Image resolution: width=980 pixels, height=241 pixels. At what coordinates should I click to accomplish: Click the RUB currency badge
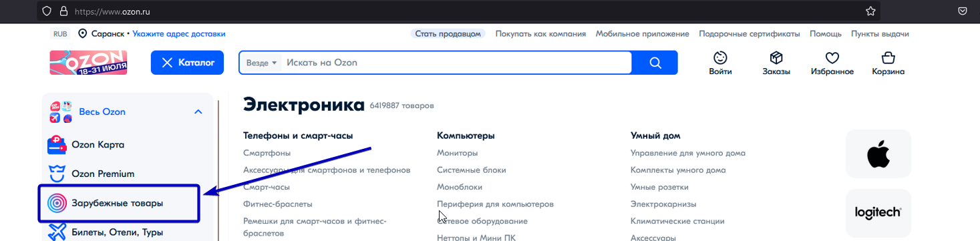tap(60, 33)
